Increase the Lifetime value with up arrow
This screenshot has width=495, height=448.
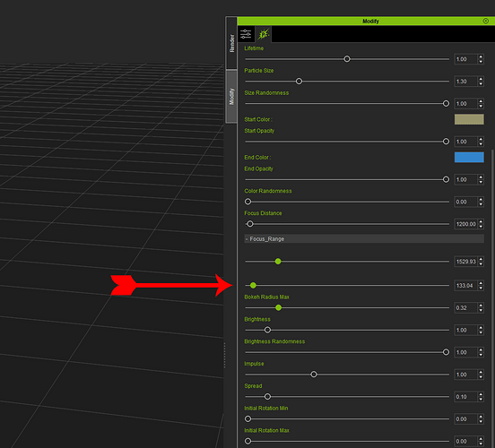(481, 56)
